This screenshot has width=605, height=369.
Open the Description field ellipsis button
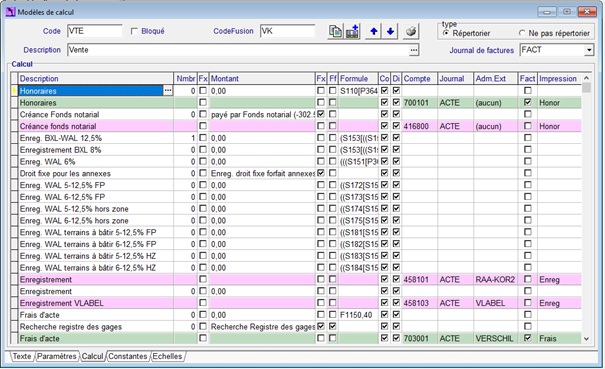coord(414,50)
